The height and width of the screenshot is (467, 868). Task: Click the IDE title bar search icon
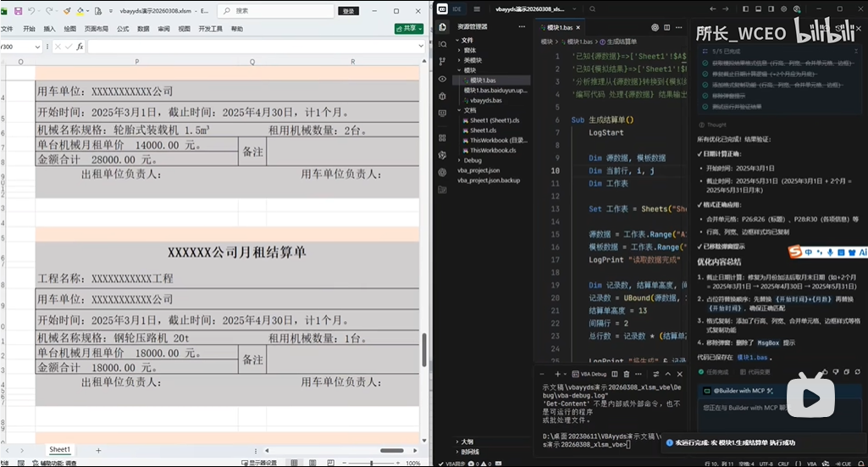592,8
